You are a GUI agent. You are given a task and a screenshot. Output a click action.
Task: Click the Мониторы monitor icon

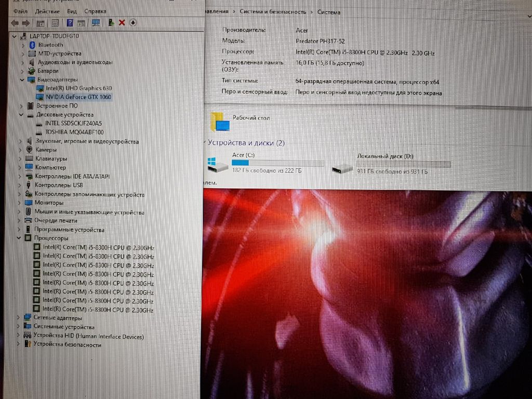click(x=29, y=203)
